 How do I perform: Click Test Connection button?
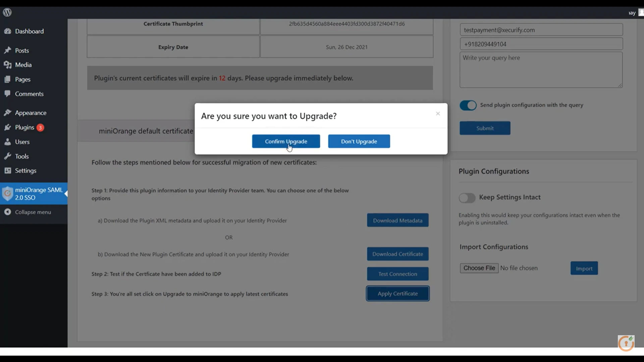point(398,274)
